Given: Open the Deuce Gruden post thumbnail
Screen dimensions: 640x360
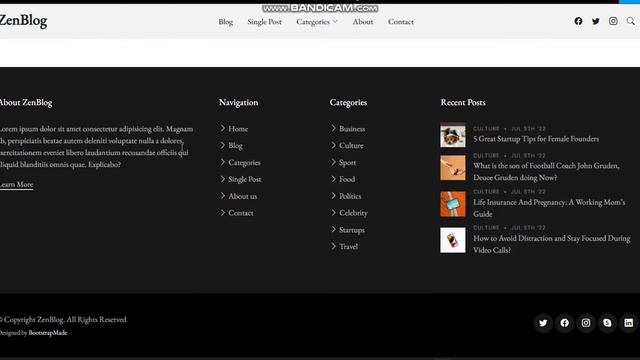Looking at the screenshot, I should coord(453,168).
